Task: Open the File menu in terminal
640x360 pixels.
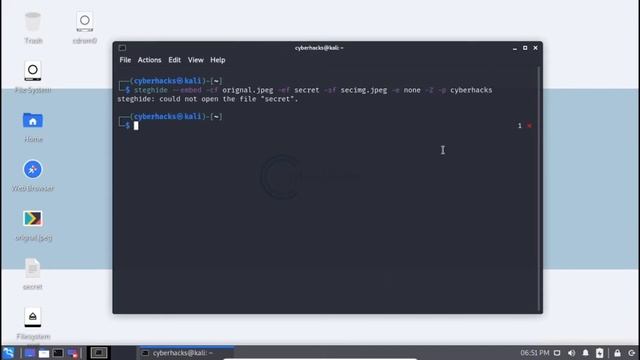Action: (x=125, y=60)
